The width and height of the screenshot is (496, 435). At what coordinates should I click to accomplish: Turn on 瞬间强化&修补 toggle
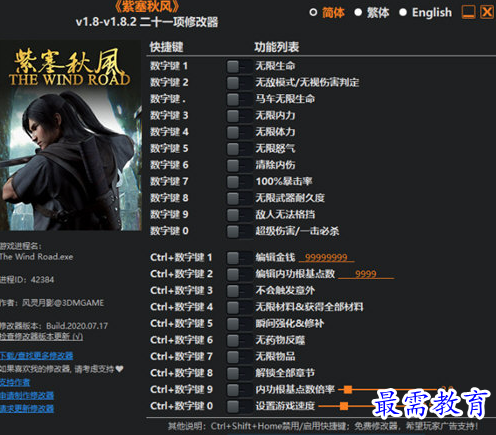tap(239, 324)
